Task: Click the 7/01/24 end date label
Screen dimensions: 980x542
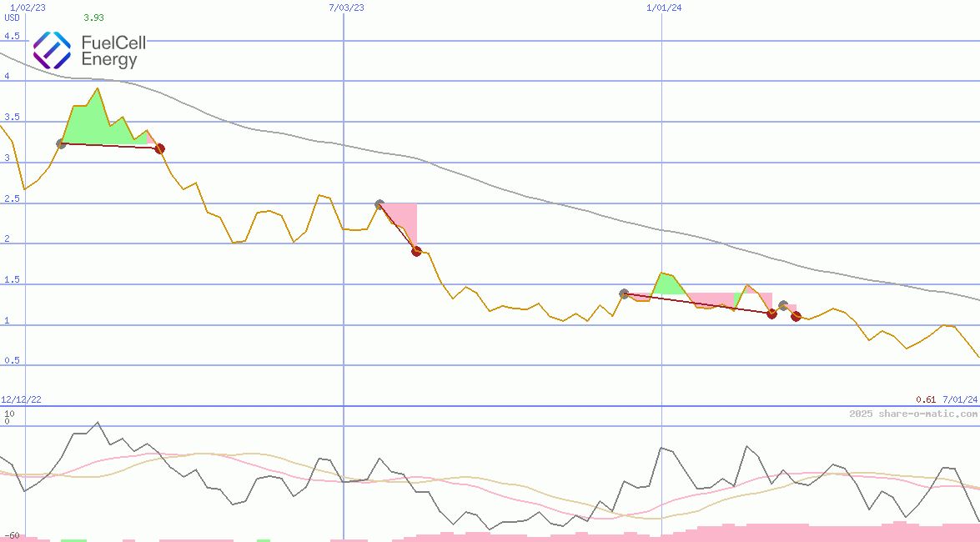Action: point(960,399)
